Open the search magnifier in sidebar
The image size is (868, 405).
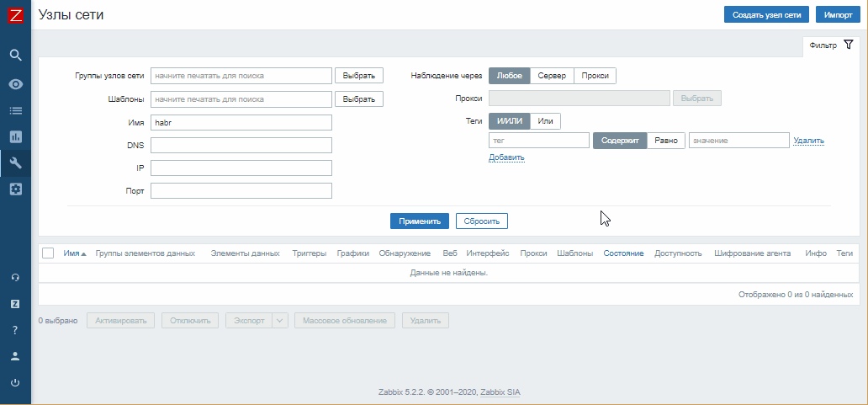pyautogui.click(x=16, y=55)
